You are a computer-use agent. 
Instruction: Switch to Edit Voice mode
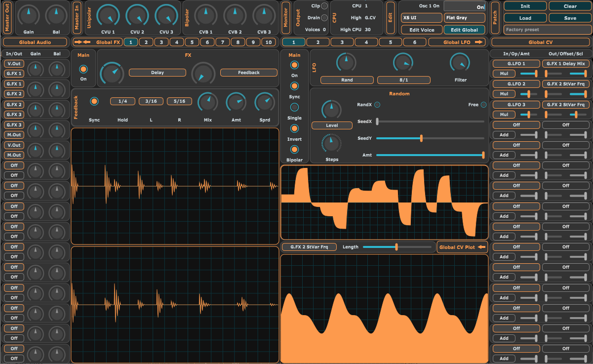[x=421, y=30]
